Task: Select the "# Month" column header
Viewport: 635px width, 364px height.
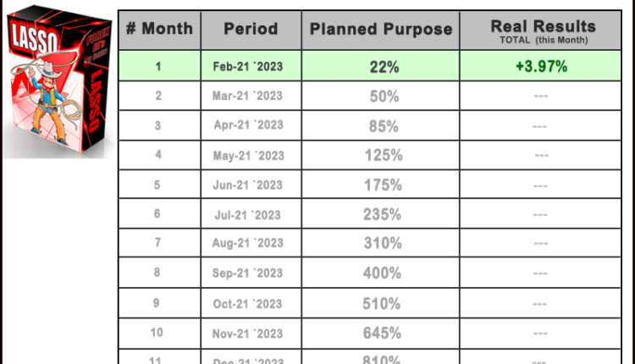Action: tap(158, 30)
